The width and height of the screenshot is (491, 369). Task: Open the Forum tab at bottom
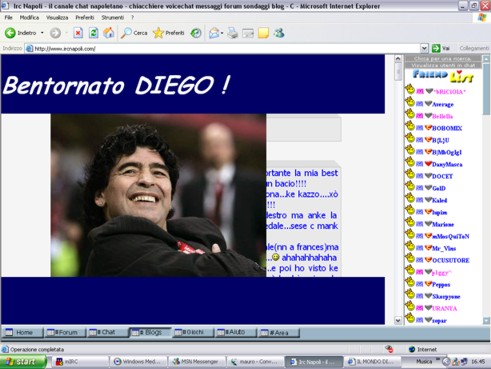pyautogui.click(x=65, y=332)
